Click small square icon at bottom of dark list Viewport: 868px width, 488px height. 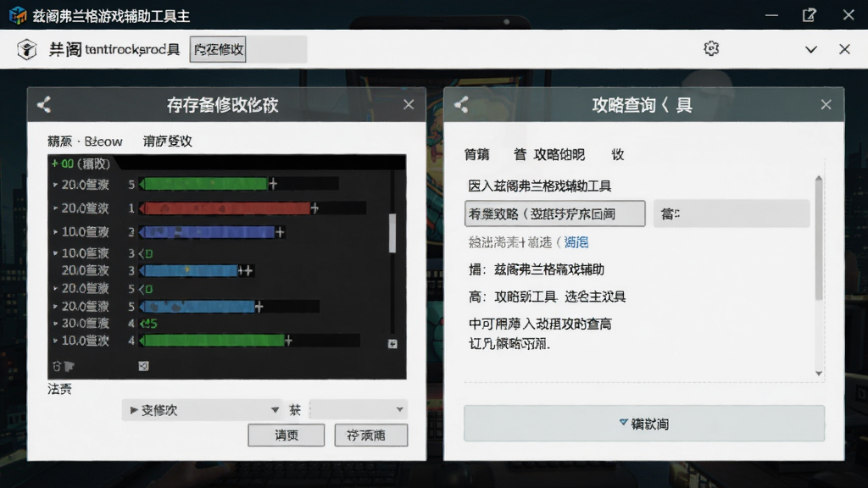143,366
